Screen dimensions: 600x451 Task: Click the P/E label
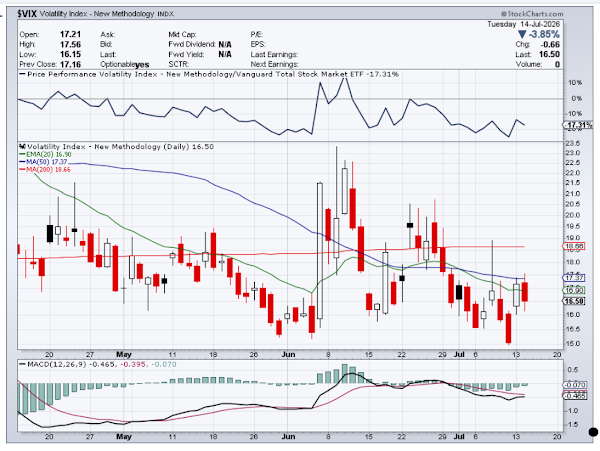257,34
